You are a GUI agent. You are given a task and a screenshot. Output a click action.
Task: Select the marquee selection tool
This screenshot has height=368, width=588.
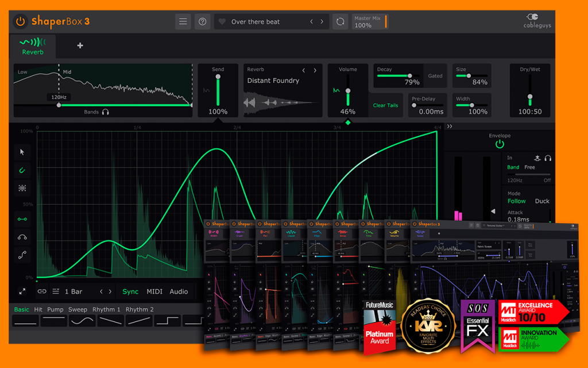(22, 188)
